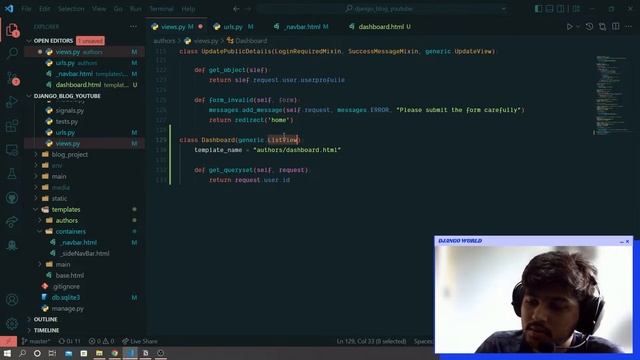Open the Manage gear settings icon
Image resolution: width=640 pixels, height=360 pixels.
[12, 324]
